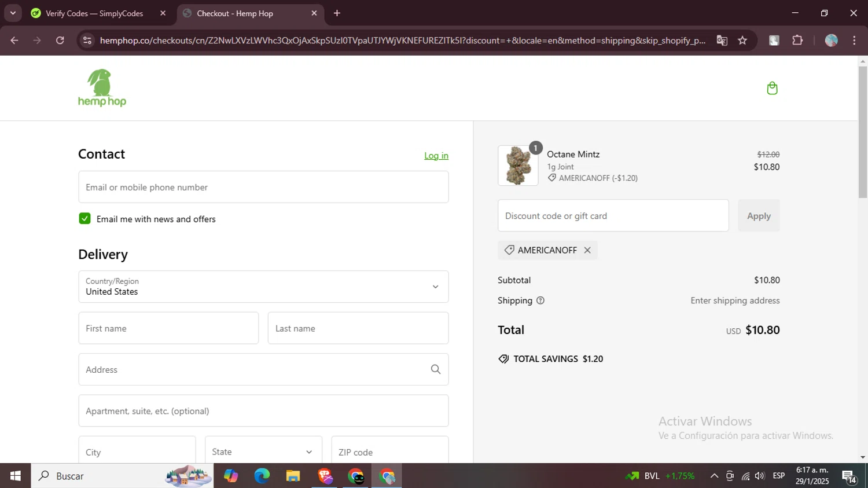Open the Windows Start menu

pos(16,476)
